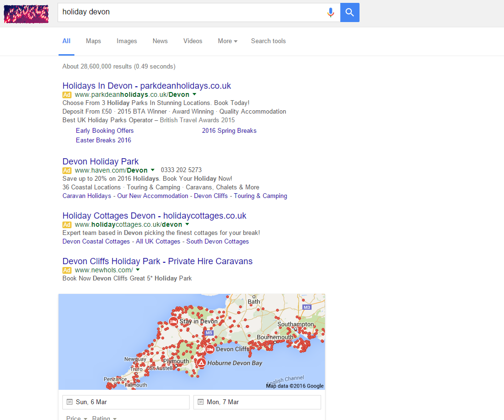Open the Sun, 6 Mar check-in calendar
This screenshot has height=420, width=504.
[x=69, y=402]
